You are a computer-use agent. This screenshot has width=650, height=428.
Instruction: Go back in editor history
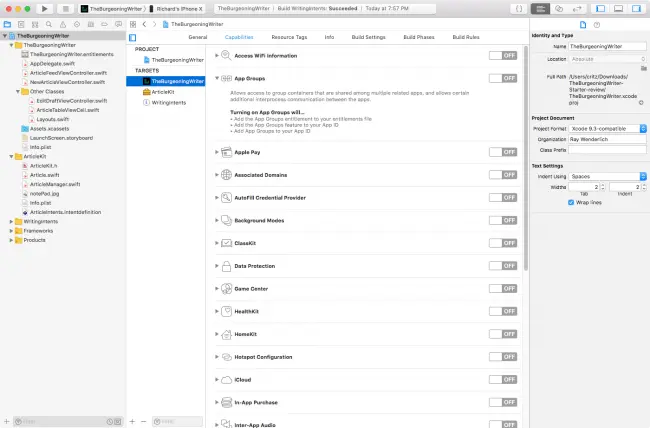click(144, 24)
